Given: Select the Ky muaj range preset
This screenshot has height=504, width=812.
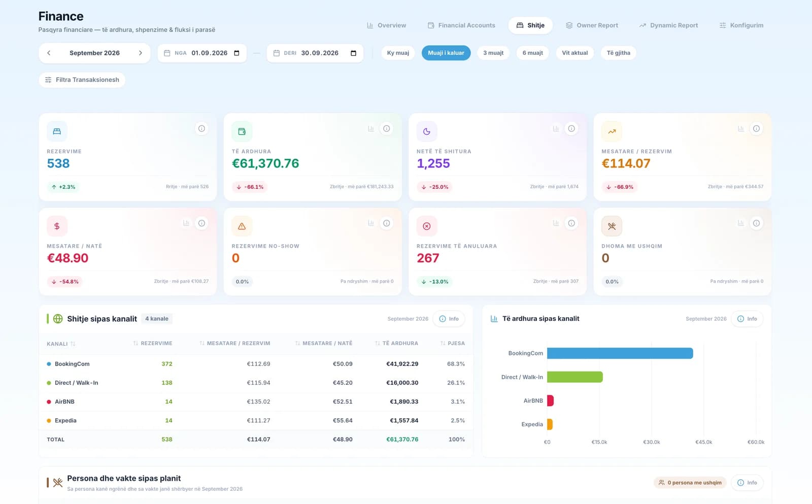Looking at the screenshot, I should (x=398, y=53).
